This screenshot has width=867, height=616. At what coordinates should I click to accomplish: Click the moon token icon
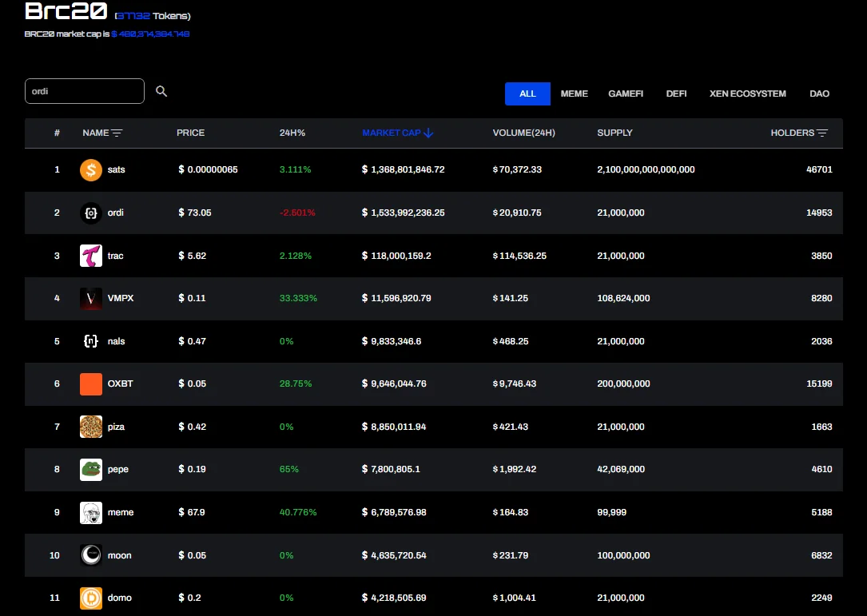[91, 555]
